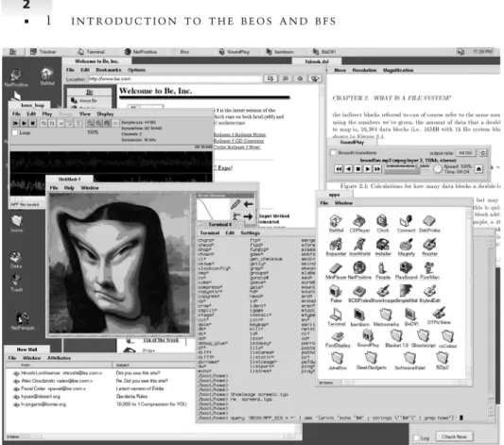This screenshot has width=504, height=445.
Task: Open the Bookmarks menu in NetPositive
Action: 109,70
